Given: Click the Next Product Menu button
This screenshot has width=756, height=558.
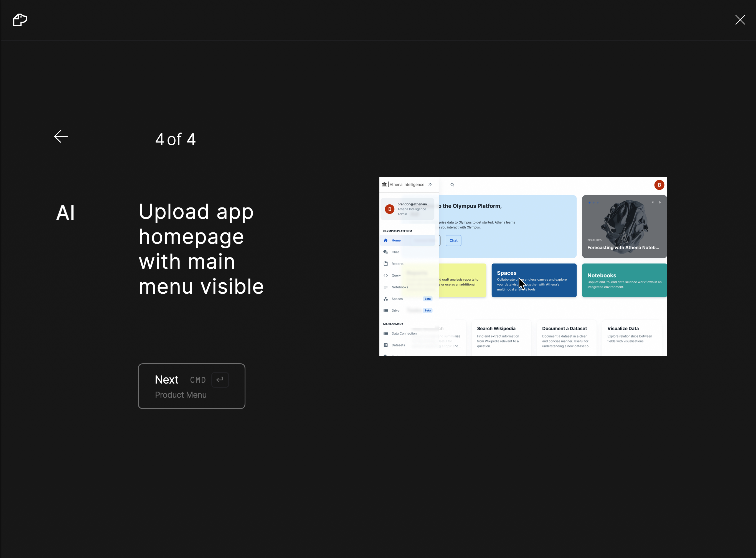Looking at the screenshot, I should coord(192,386).
